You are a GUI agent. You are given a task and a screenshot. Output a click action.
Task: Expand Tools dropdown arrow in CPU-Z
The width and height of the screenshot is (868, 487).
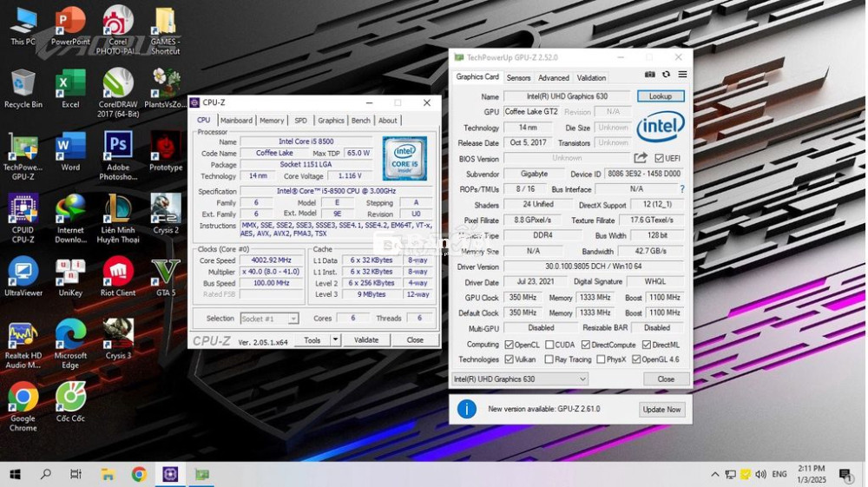pyautogui.click(x=335, y=339)
